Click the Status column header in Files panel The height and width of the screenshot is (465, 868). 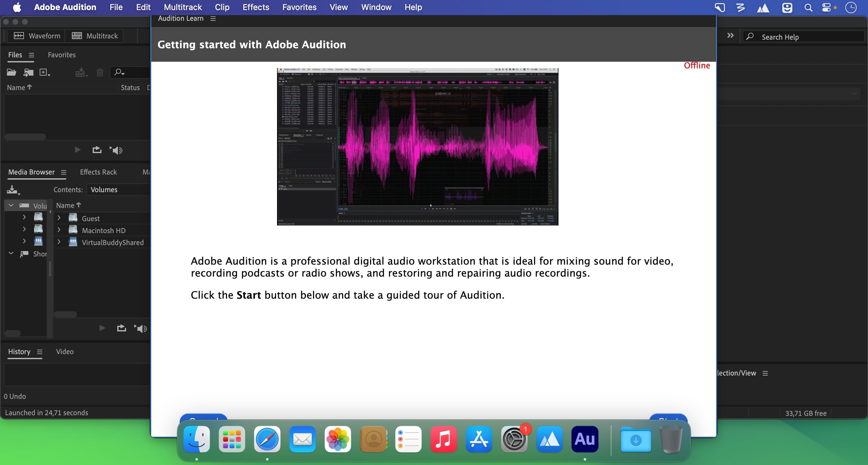pos(130,88)
